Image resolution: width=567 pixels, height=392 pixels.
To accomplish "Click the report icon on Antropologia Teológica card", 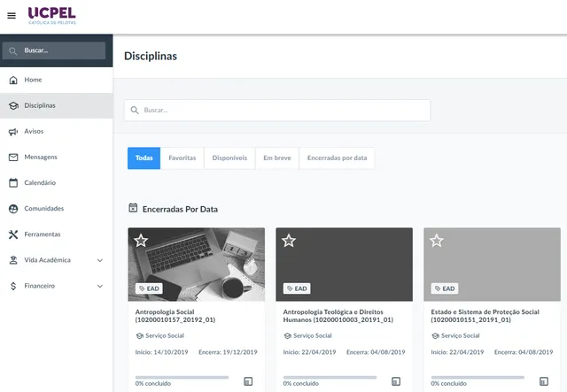I will 396,381.
